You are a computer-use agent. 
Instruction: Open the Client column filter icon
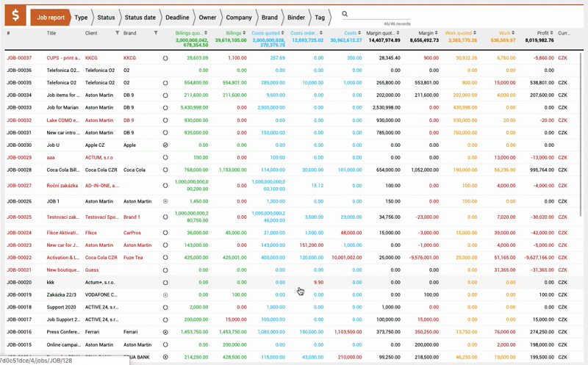(x=118, y=33)
